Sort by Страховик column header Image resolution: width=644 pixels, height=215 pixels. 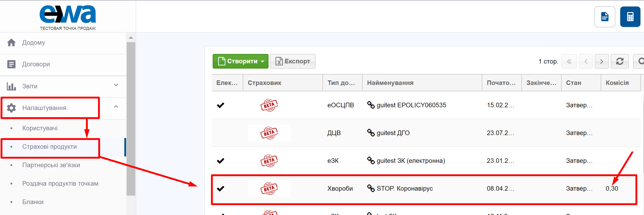coord(283,83)
